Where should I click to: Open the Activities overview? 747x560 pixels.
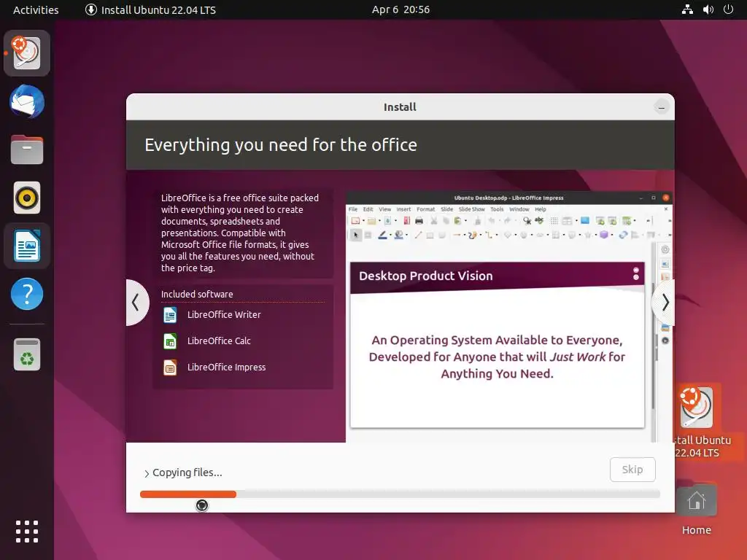click(36, 9)
